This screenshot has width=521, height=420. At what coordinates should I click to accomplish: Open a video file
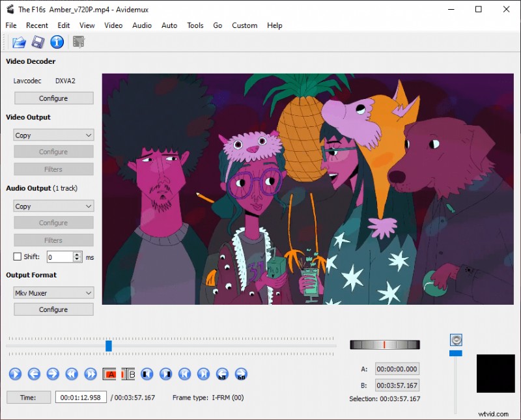(18, 42)
